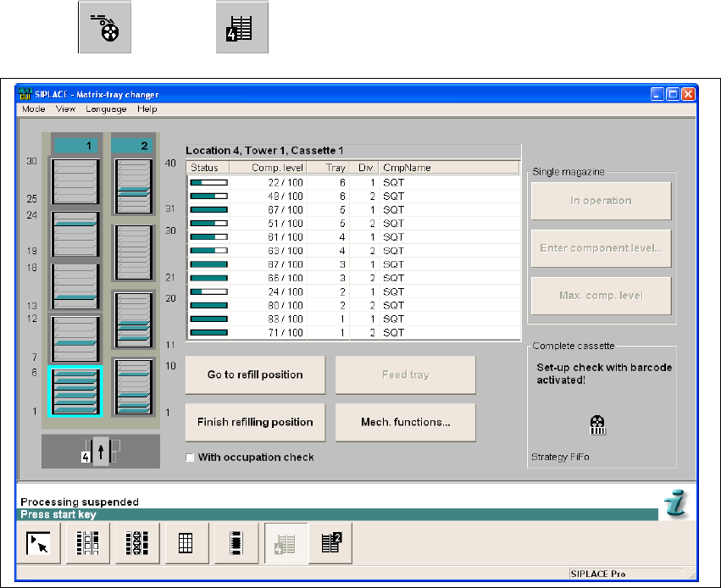Click the location 4 conveyor arrow icon
This screenshot has width=721, height=588.
click(101, 452)
